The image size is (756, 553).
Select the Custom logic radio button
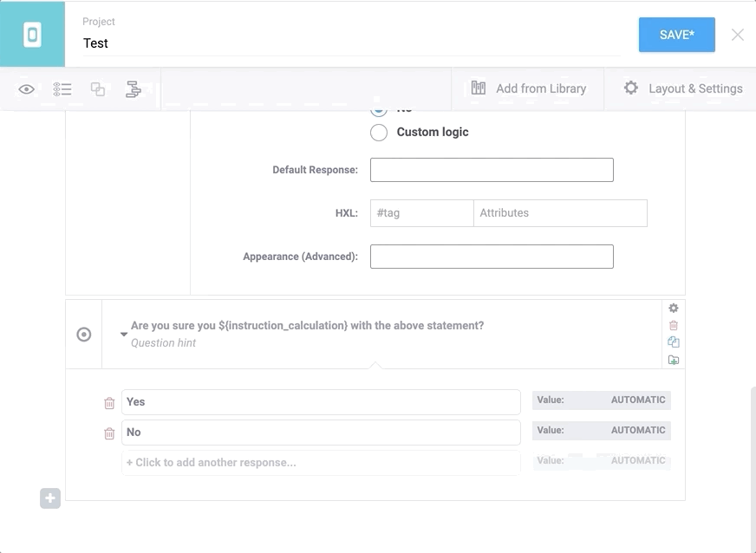click(379, 133)
